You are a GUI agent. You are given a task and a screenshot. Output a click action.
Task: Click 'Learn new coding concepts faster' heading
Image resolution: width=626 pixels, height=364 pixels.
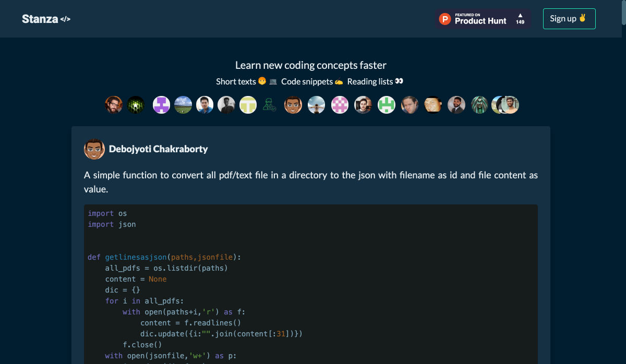[x=311, y=65]
